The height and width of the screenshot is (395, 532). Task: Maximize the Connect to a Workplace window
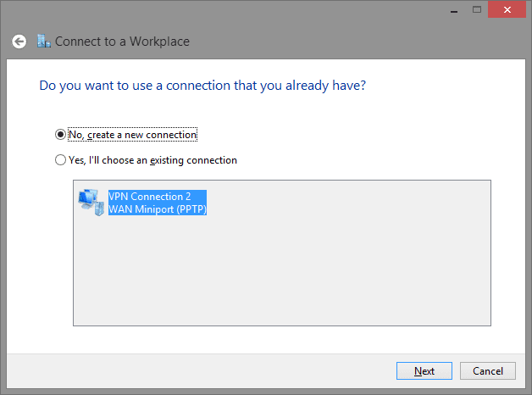pos(477,10)
